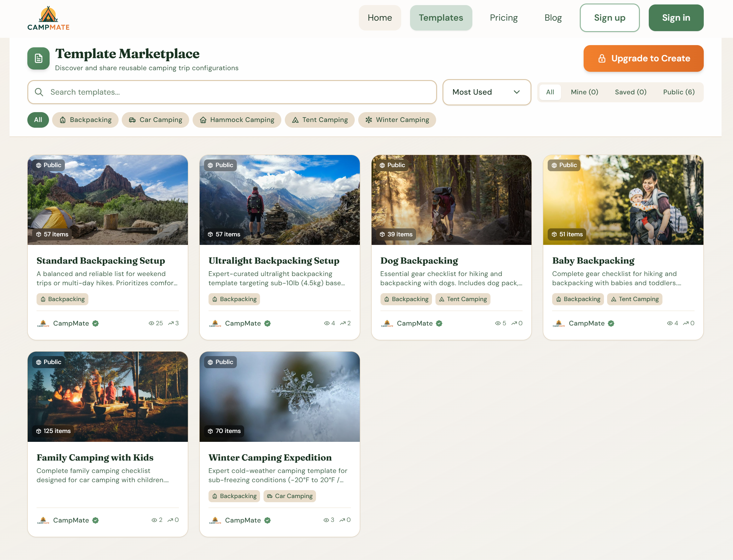Switch visibility filter to Mine (0)
The image size is (733, 560).
click(x=584, y=92)
